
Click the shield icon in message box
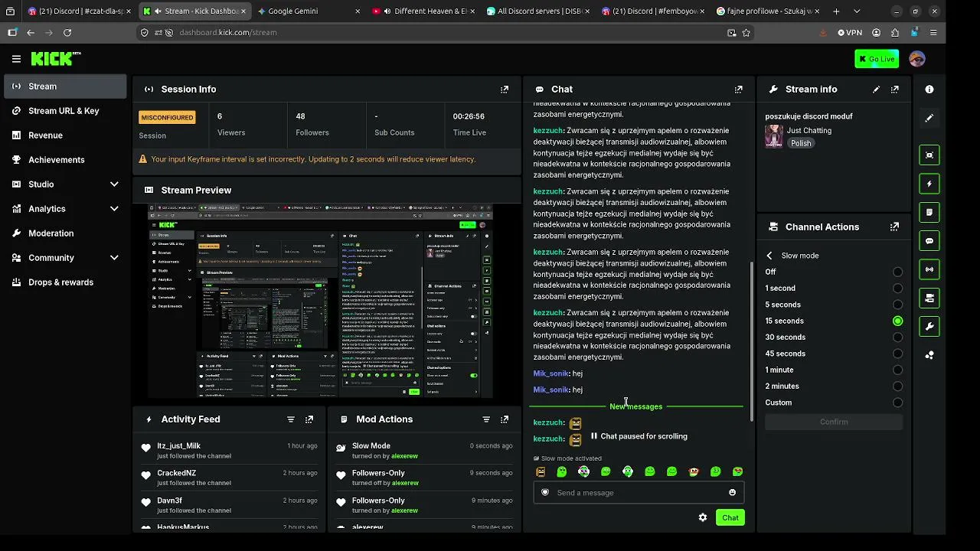coord(545,493)
